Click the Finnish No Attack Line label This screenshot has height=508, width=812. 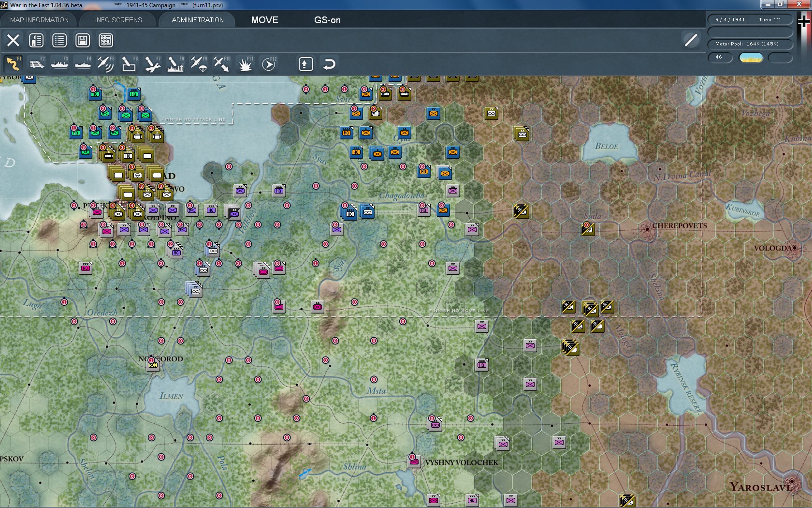pos(193,120)
